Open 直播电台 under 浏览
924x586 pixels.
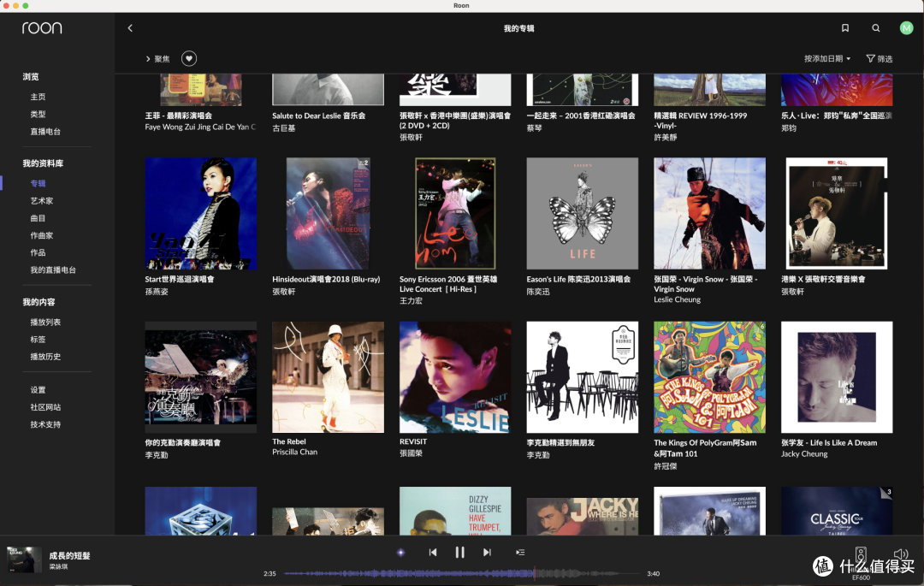click(45, 132)
